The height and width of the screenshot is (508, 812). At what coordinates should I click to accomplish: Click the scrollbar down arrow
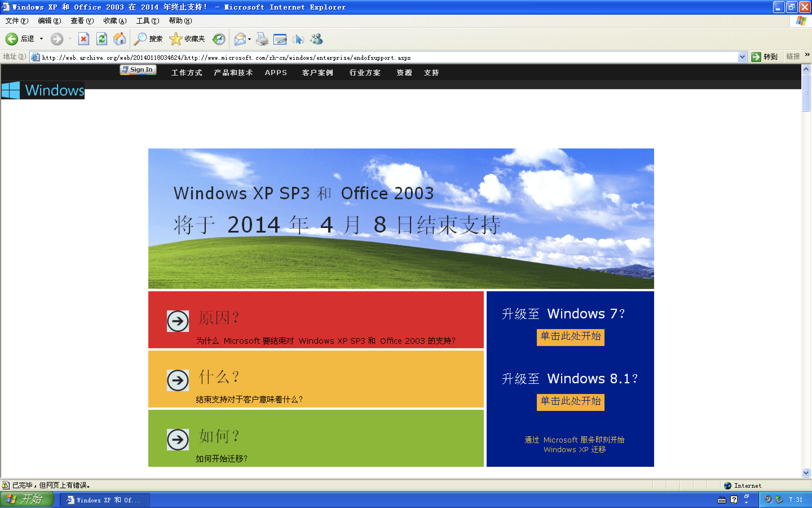tap(806, 472)
